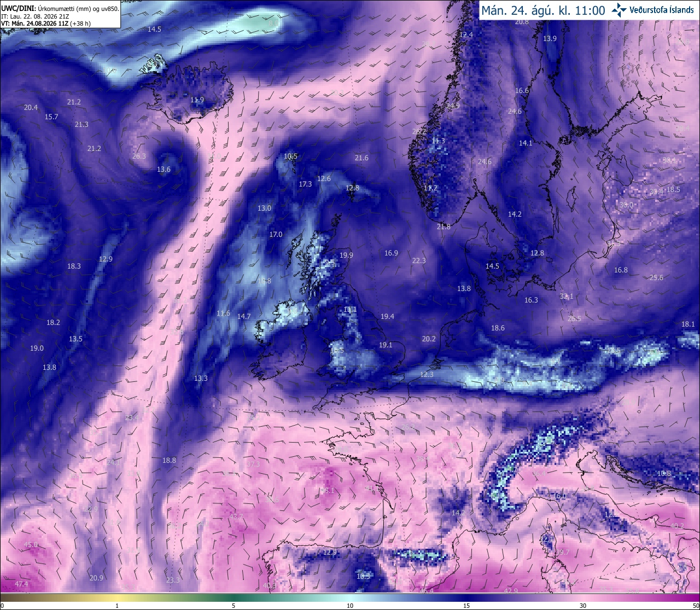Click the 13.6 value in the low's center

pyautogui.click(x=164, y=170)
